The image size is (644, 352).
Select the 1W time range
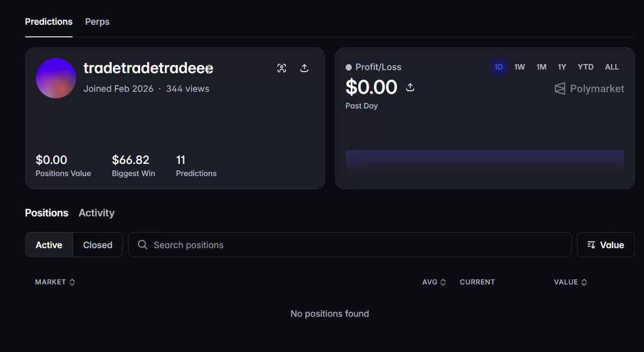(519, 67)
